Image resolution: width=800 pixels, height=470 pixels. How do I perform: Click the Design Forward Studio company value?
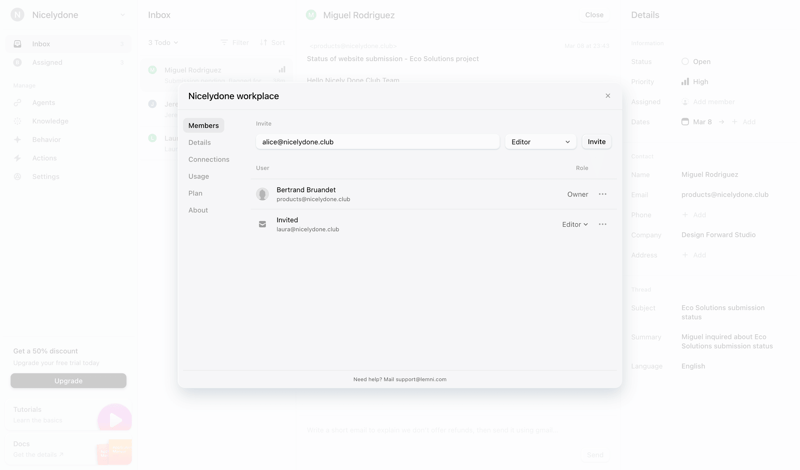tap(718, 235)
